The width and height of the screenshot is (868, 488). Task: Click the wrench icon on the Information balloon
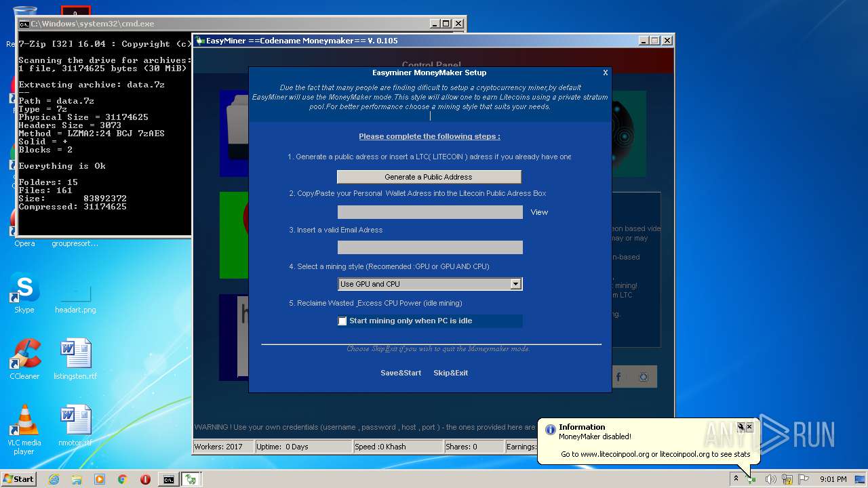coord(741,427)
